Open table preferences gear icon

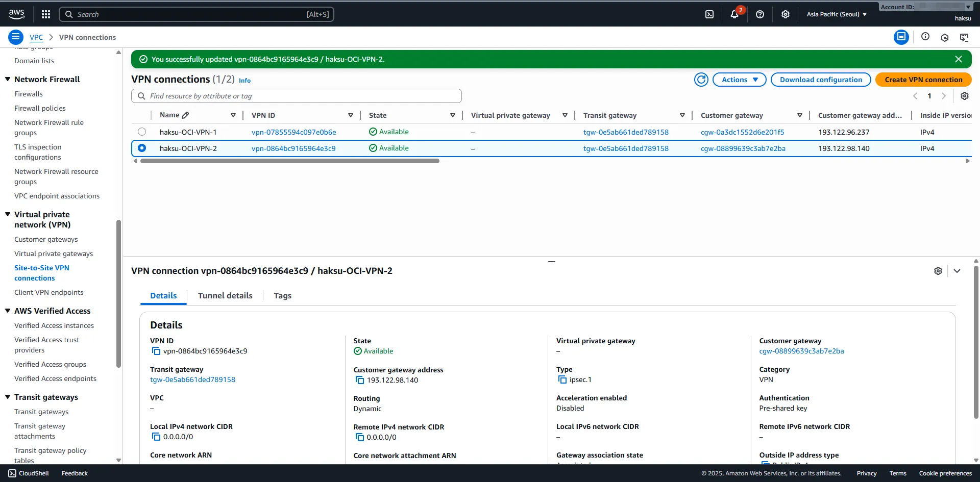pos(965,96)
